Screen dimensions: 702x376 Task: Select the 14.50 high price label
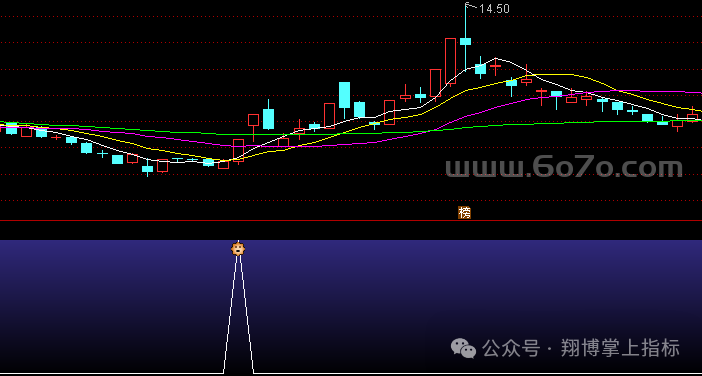tap(494, 9)
